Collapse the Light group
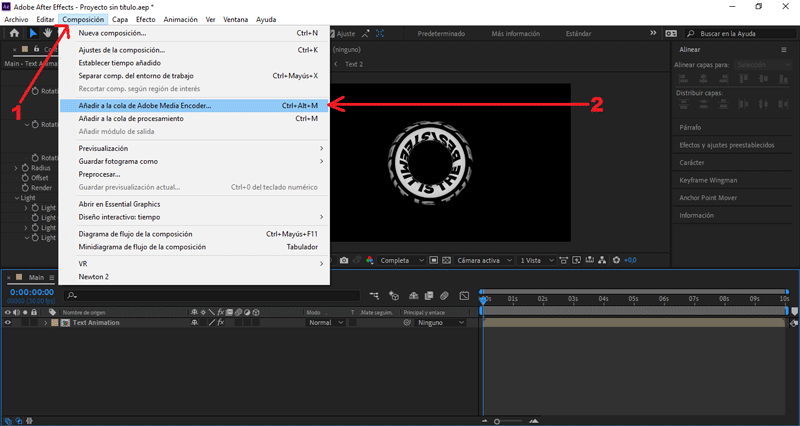Screen dimensions: 800x426 point(17,198)
